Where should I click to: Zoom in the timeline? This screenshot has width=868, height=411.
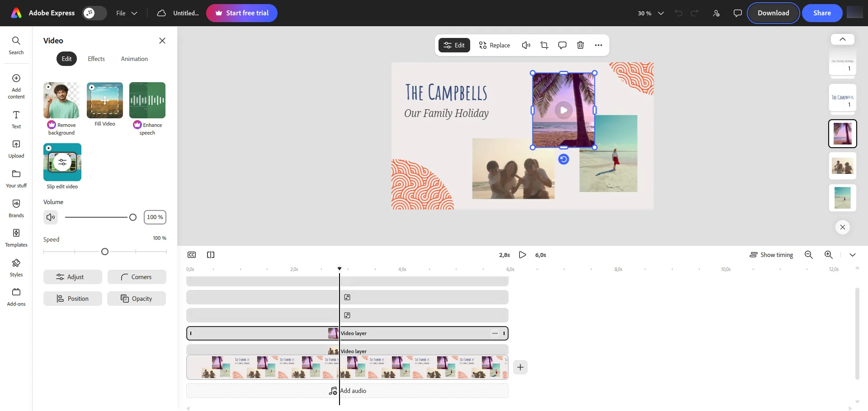(x=829, y=255)
